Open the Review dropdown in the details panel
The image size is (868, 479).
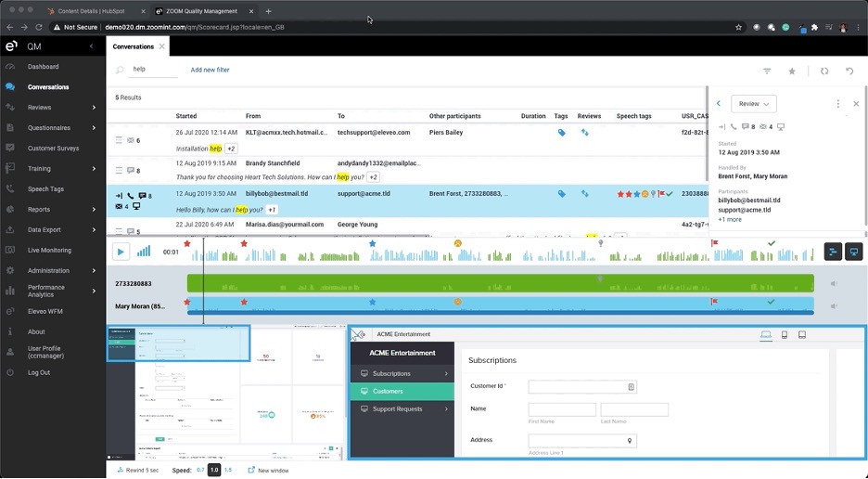[x=753, y=104]
